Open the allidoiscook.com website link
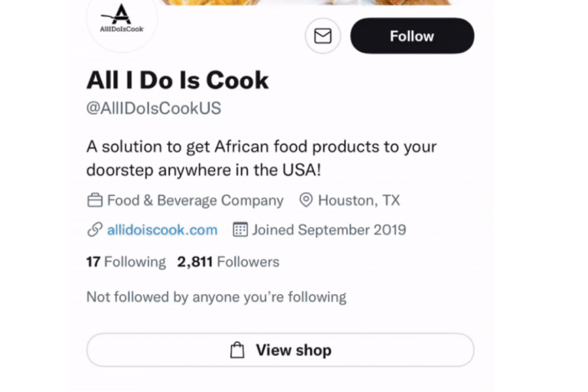588x392 pixels. 162,230
